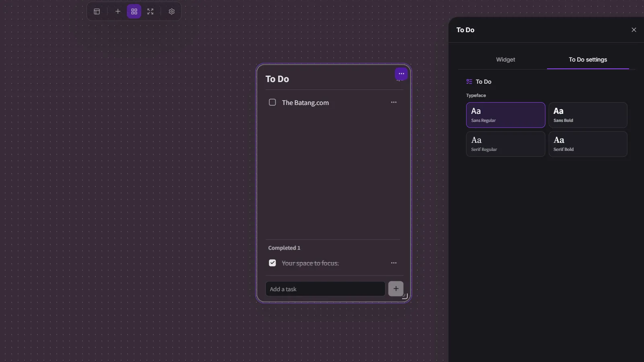Click the To Do list icon in settings
644x362 pixels.
point(469,82)
